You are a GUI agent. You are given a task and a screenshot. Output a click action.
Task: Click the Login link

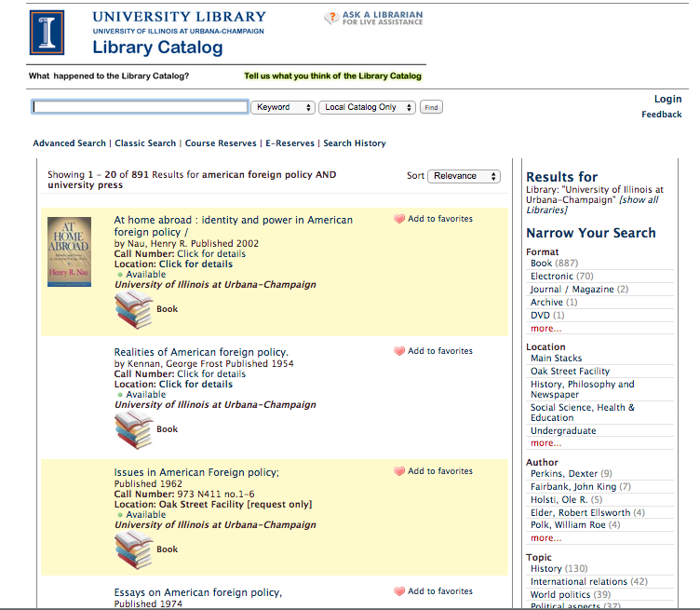667,99
